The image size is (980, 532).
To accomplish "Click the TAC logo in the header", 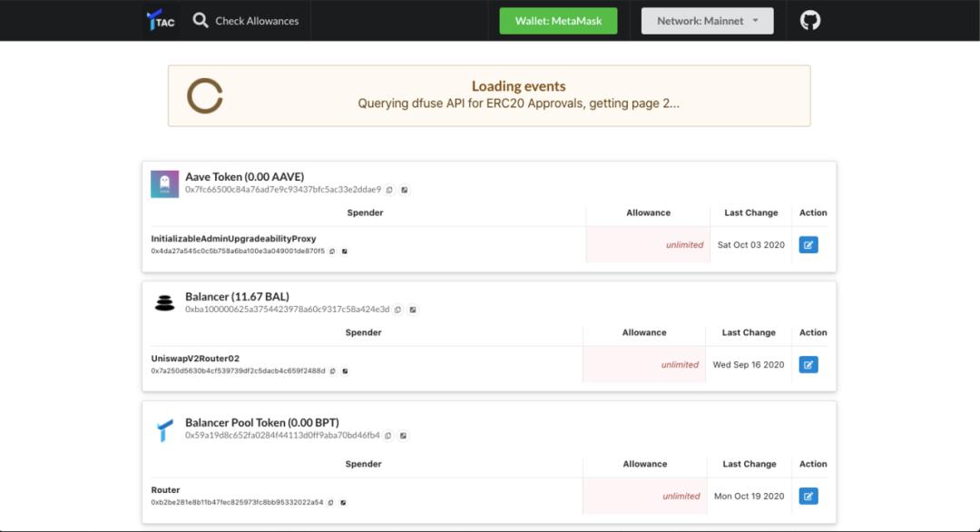I will pos(161,20).
